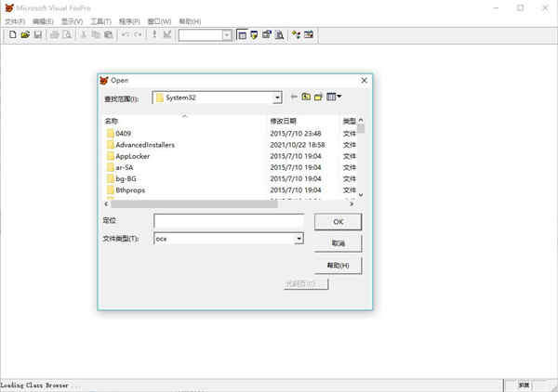Select the AdvancedInstallers folder
This screenshot has width=558, height=392.
pos(140,145)
